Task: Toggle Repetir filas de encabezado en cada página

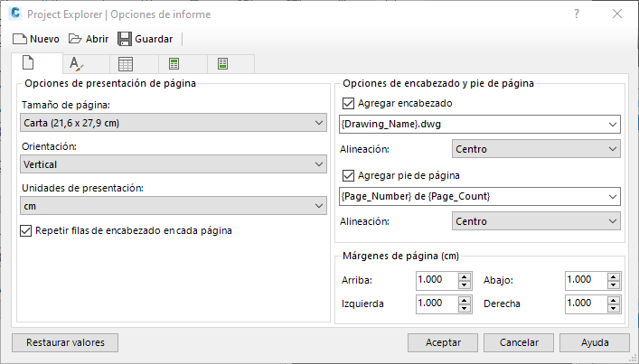Action: (26, 230)
